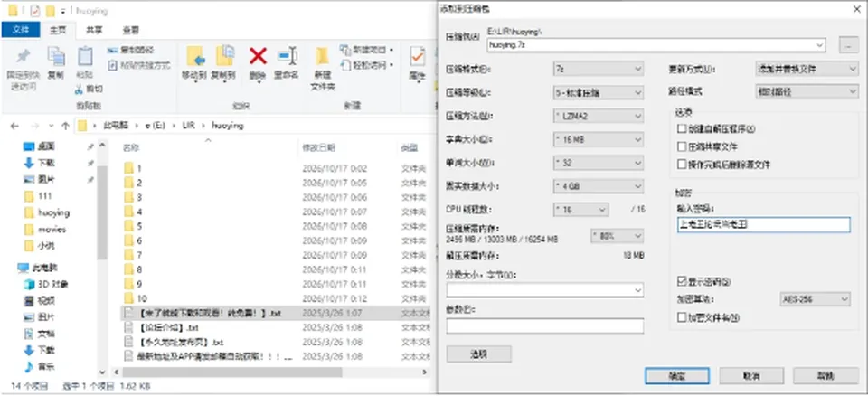Click the OK button in archive dialog
Viewport: 868px width, 396px height.
677,376
